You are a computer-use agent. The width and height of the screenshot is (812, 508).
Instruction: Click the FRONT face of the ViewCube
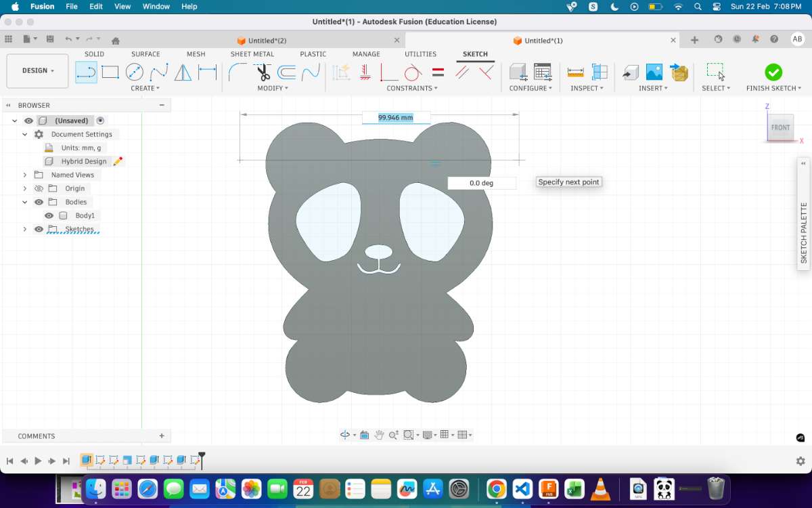780,127
